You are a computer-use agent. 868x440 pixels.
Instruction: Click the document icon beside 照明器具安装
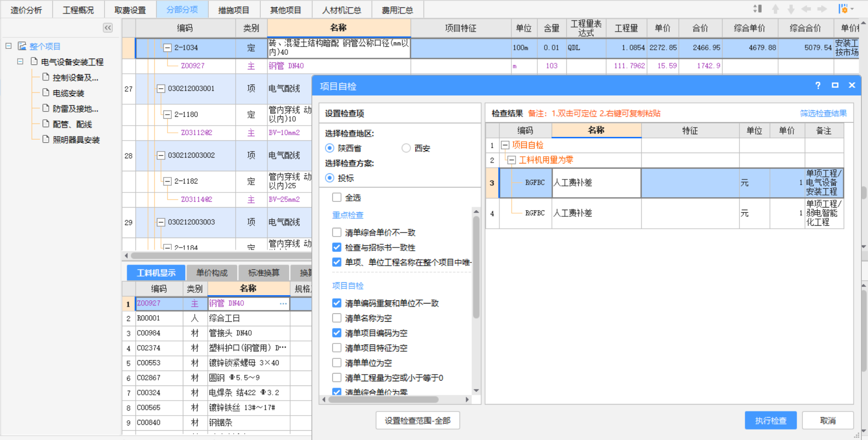coord(46,140)
